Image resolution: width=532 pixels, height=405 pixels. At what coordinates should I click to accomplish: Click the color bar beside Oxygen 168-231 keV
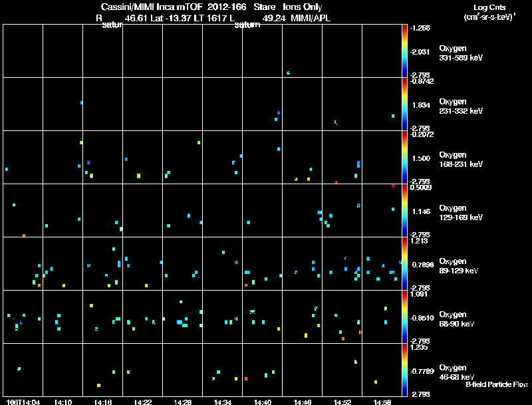pos(404,158)
